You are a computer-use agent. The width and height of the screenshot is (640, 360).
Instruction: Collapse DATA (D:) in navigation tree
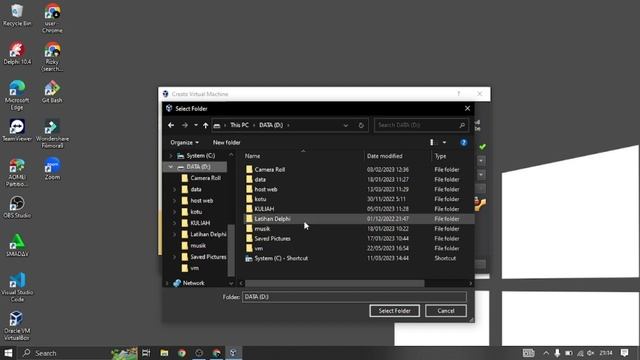(x=171, y=167)
